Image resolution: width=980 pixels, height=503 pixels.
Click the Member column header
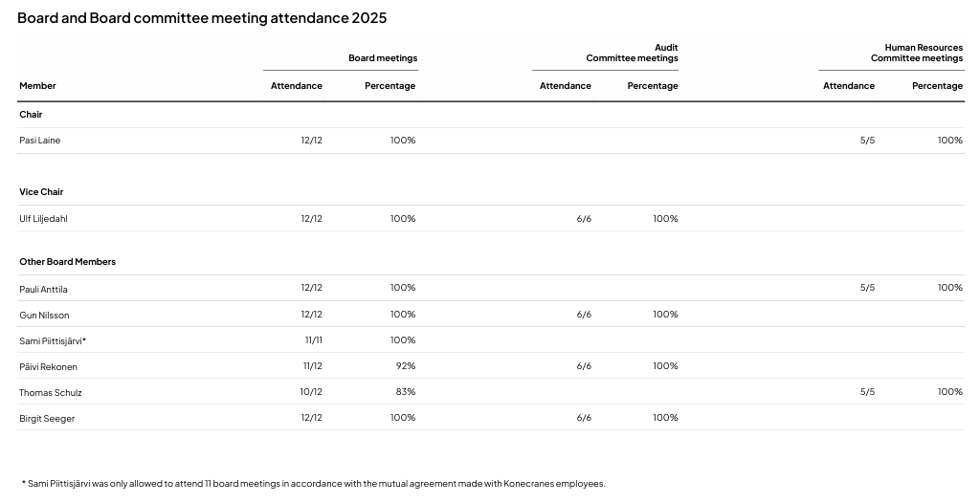(37, 86)
